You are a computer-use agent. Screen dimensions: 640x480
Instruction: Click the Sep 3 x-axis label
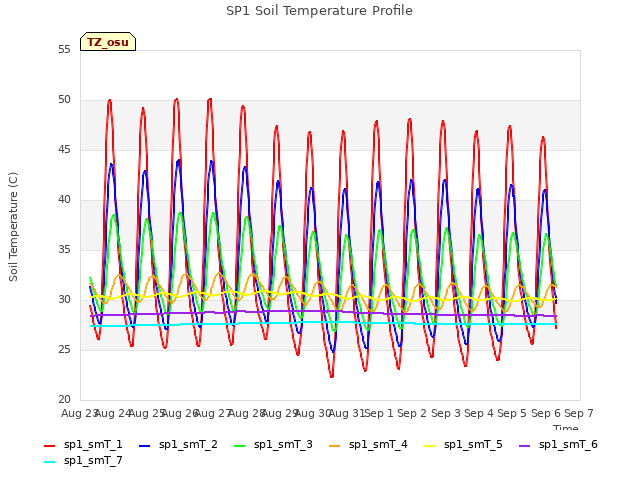(x=446, y=413)
